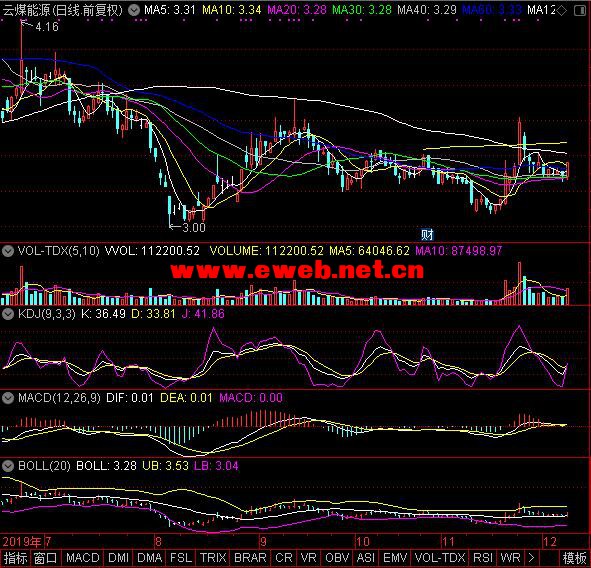Select the RSI indicator tab
591x568 pixels.
[483, 558]
